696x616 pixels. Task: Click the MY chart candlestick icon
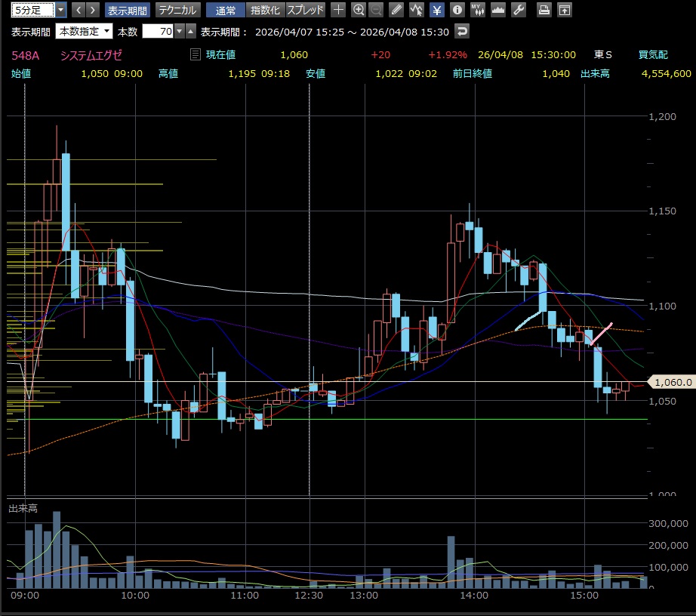coord(477,10)
